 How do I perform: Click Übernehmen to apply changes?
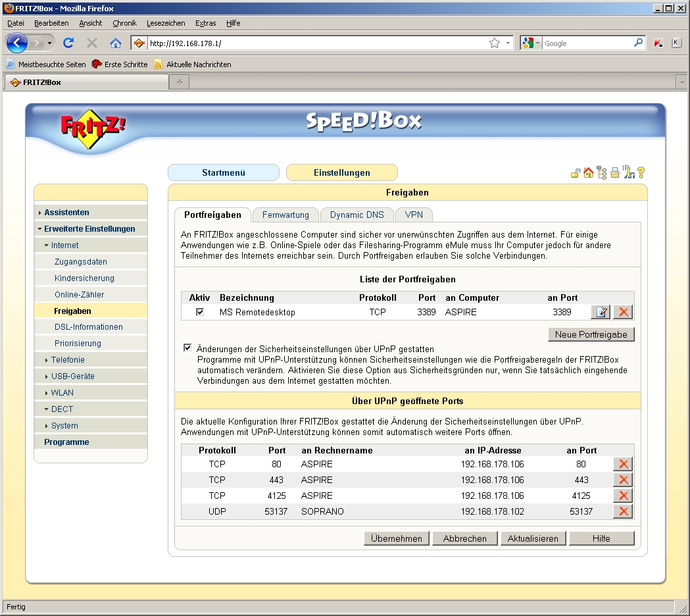pyautogui.click(x=397, y=538)
